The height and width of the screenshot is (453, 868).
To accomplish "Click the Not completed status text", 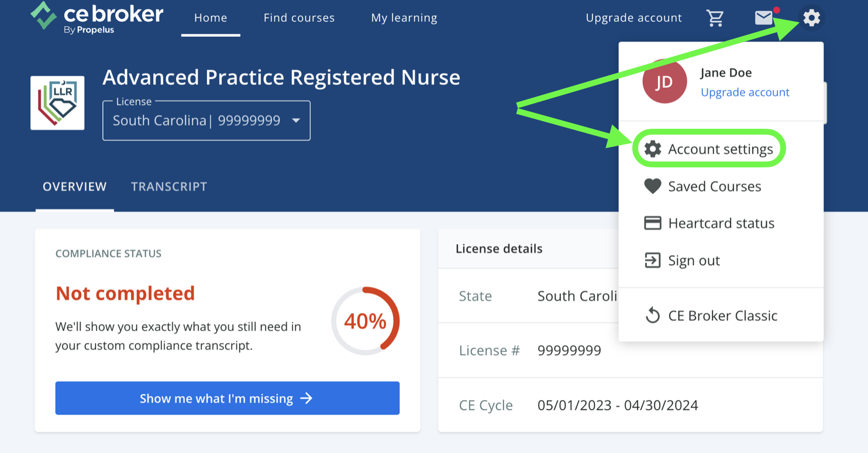I will pyautogui.click(x=125, y=293).
